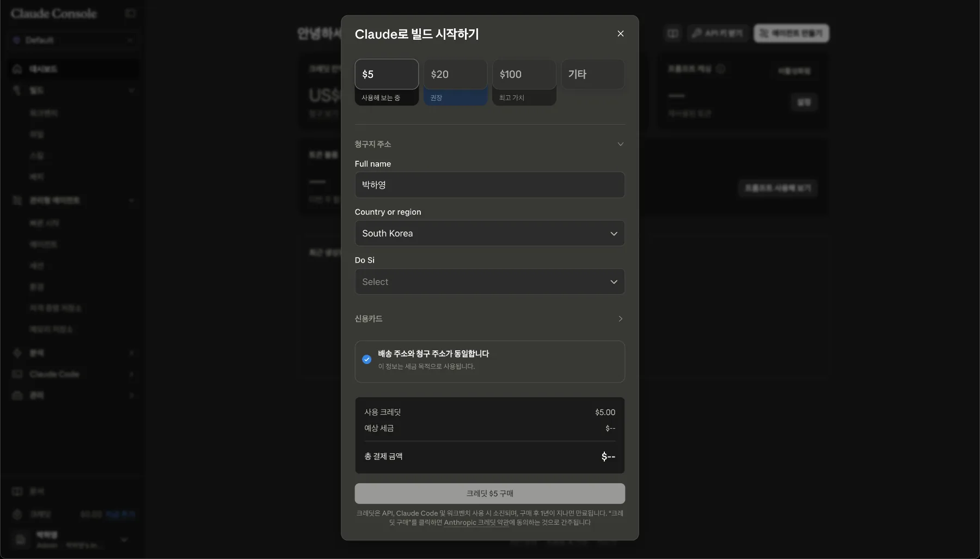980x559 pixels.
Task: Click the $5.00 사용 크레딧 value
Action: (605, 412)
